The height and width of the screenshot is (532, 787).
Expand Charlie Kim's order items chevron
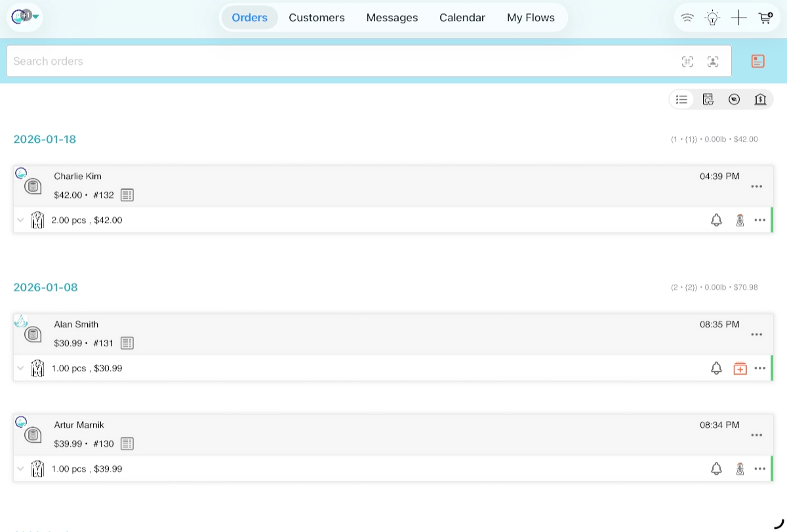[20, 220]
